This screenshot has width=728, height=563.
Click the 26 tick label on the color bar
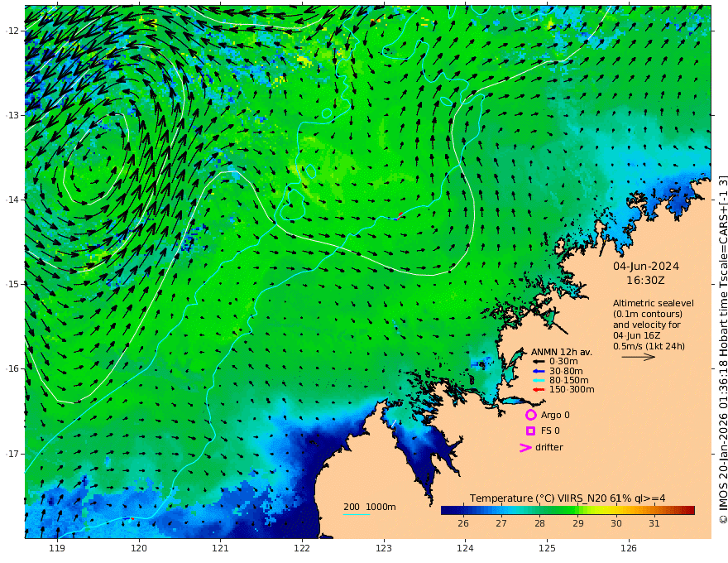click(x=463, y=523)
